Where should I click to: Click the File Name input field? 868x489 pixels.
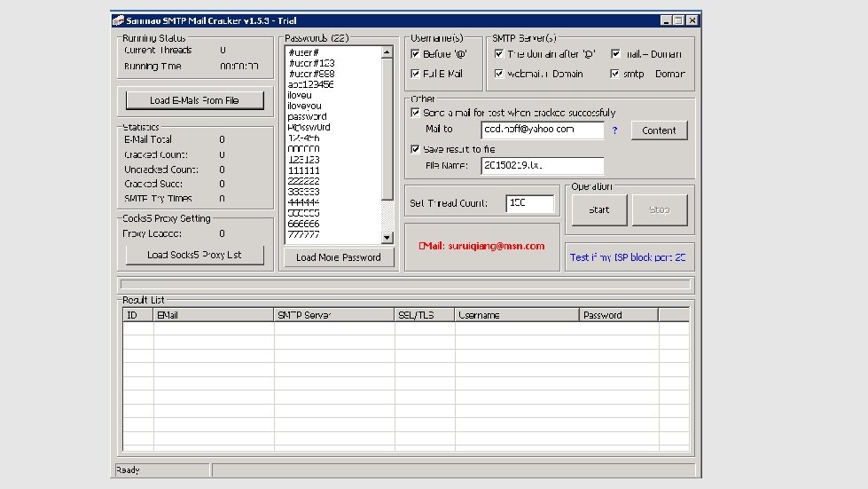point(542,166)
